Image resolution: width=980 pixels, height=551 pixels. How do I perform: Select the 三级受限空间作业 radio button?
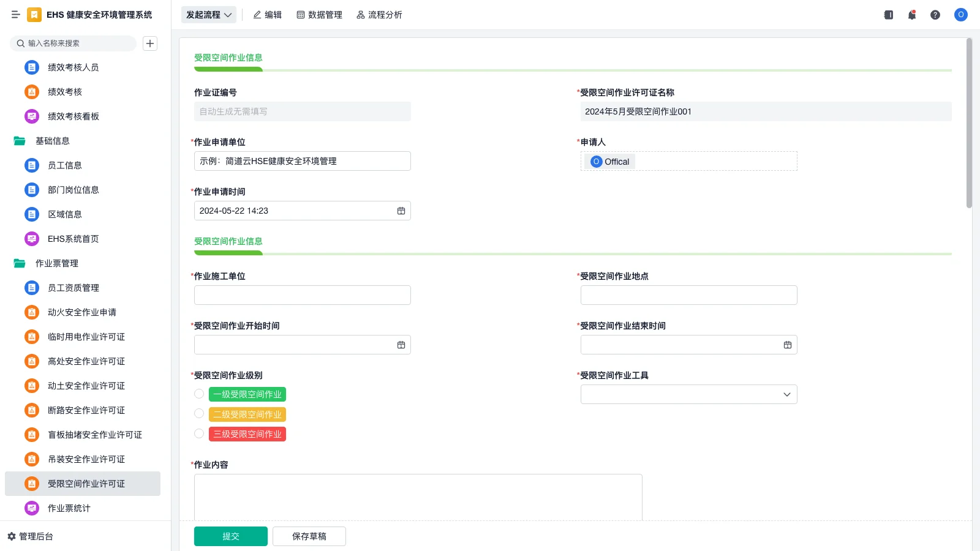[198, 433]
